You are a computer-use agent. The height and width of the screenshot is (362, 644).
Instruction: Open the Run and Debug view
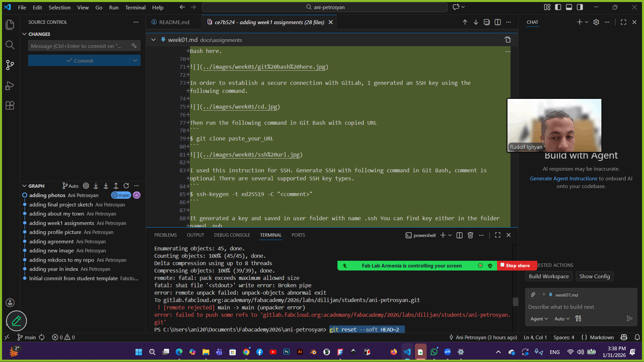coord(10,86)
